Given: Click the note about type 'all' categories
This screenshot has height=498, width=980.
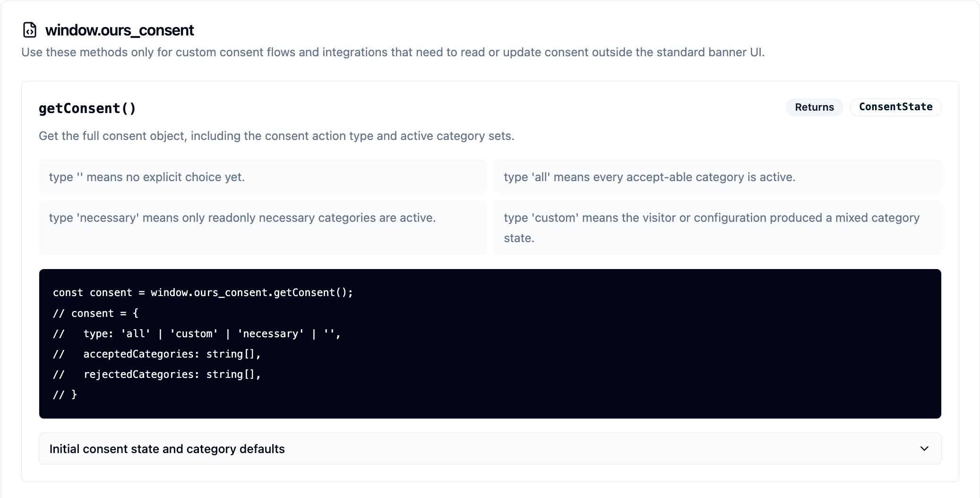Looking at the screenshot, I should tap(717, 177).
